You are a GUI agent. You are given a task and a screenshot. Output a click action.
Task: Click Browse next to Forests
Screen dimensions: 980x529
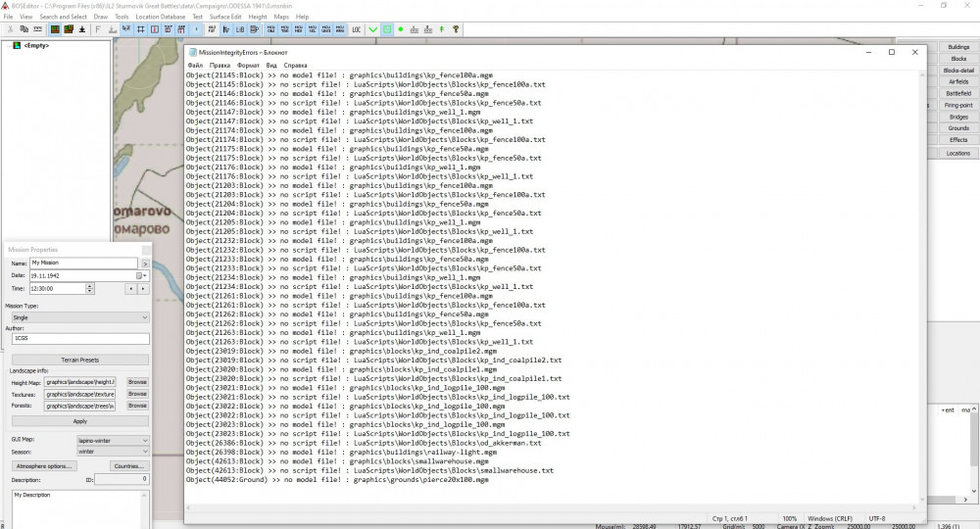[137, 406]
